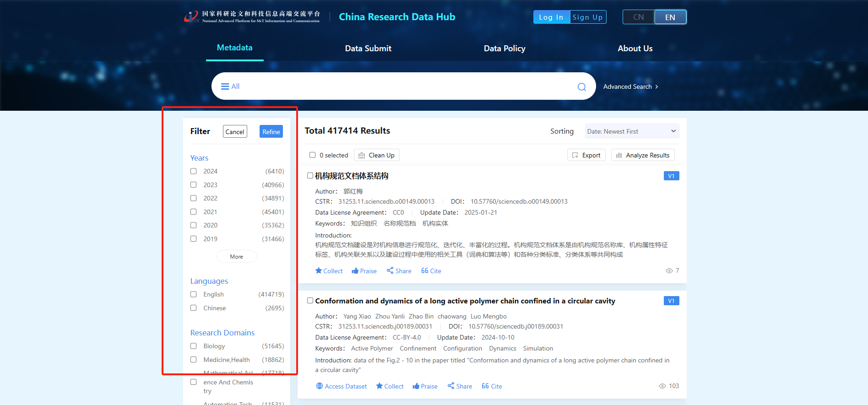868x405 pixels.
Task: Check the 2023 year filter
Action: click(194, 185)
